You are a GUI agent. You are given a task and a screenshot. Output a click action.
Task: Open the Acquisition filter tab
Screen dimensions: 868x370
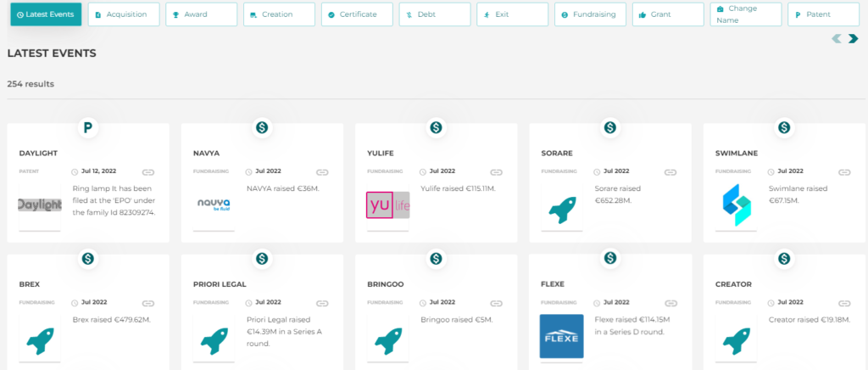click(124, 14)
